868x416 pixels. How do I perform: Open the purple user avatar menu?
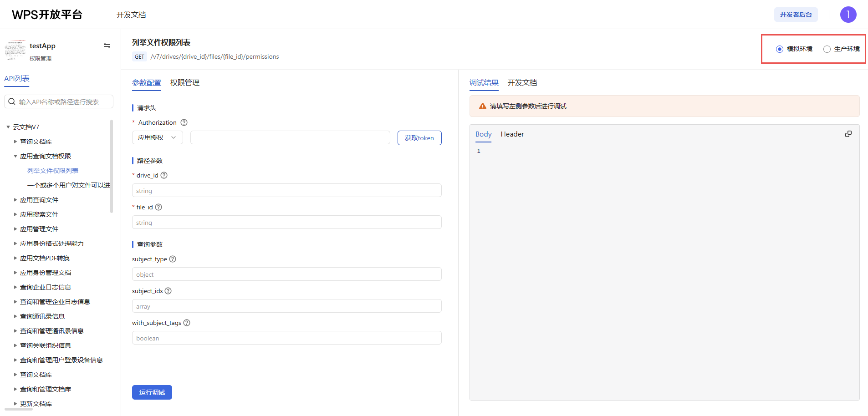point(848,15)
